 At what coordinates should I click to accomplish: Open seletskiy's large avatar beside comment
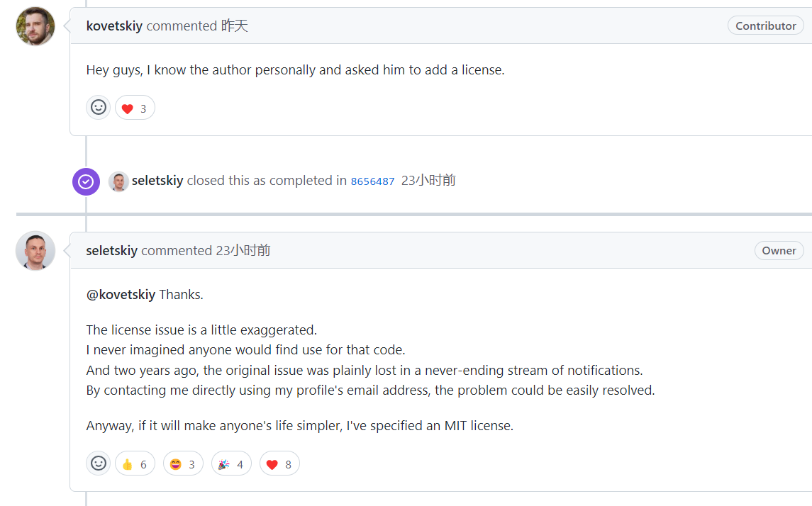point(35,250)
